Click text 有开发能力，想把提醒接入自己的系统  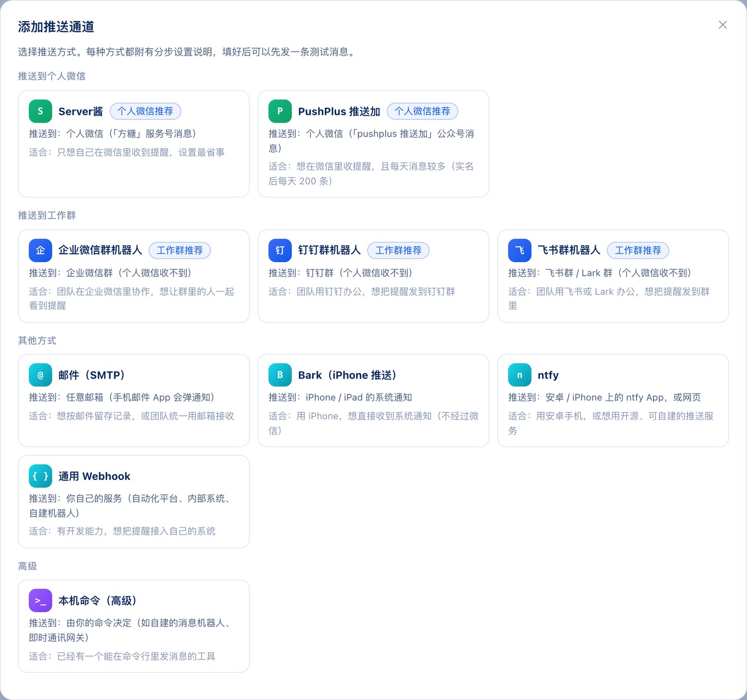pos(136,531)
